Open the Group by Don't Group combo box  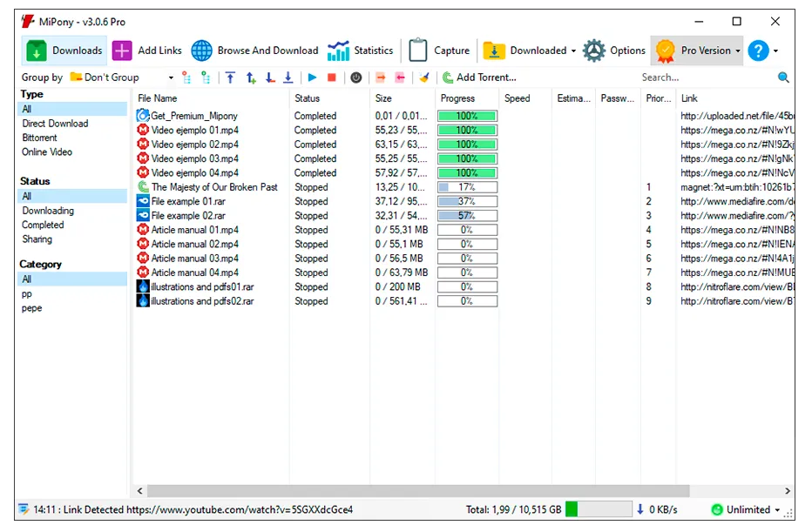pyautogui.click(x=122, y=77)
